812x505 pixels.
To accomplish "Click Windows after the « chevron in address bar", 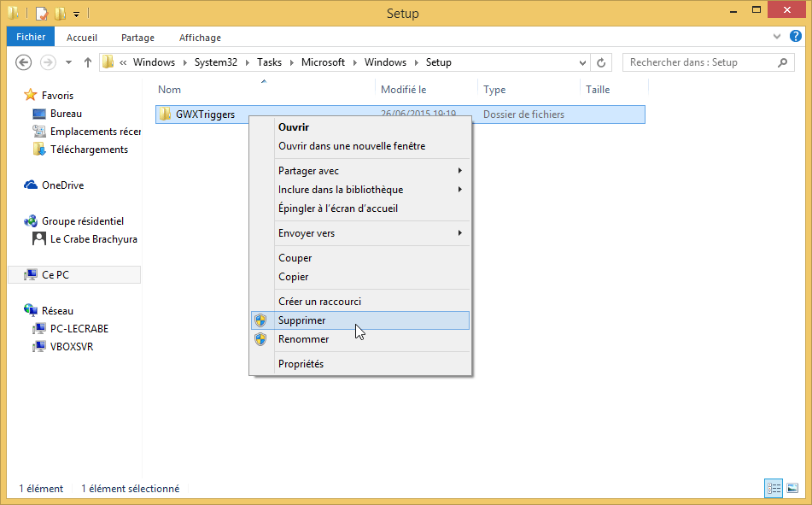I will [155, 62].
